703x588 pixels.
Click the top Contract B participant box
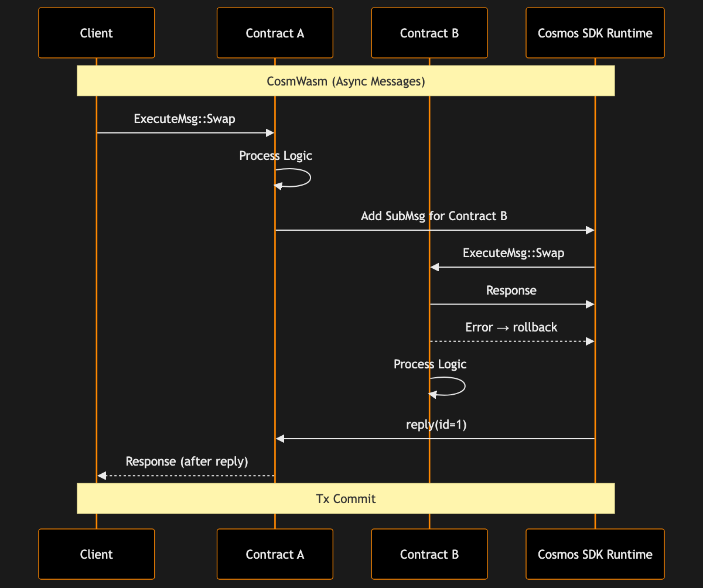point(429,33)
